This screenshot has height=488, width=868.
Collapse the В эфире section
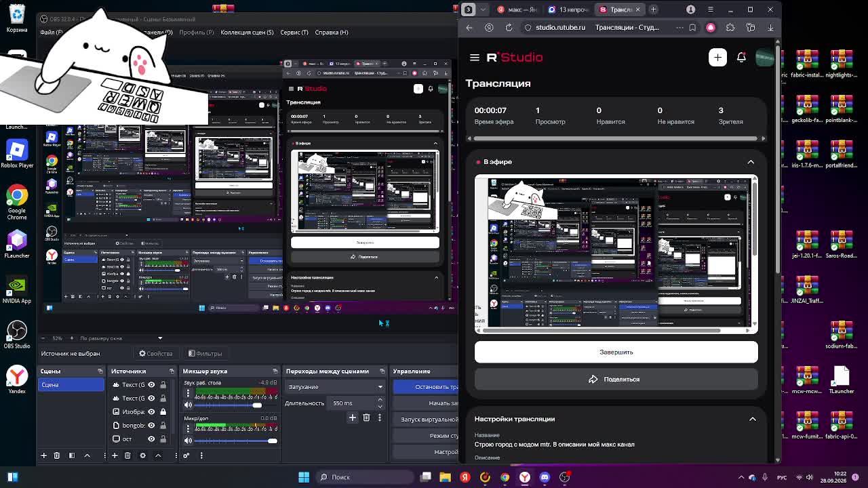[751, 162]
